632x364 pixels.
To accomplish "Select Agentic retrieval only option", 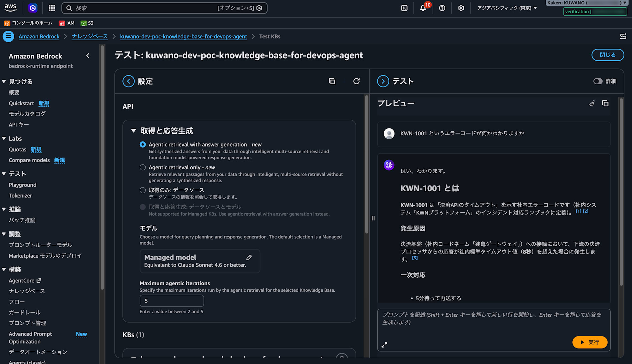I will 143,167.
